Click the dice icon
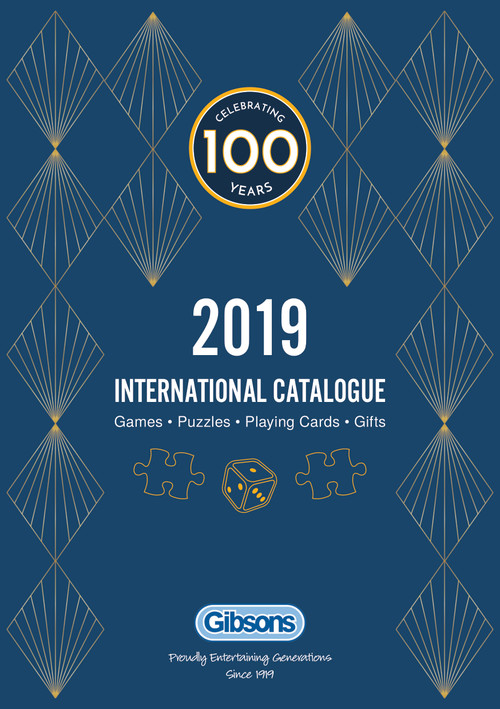Screen dimensions: 500x709 (x=249, y=486)
